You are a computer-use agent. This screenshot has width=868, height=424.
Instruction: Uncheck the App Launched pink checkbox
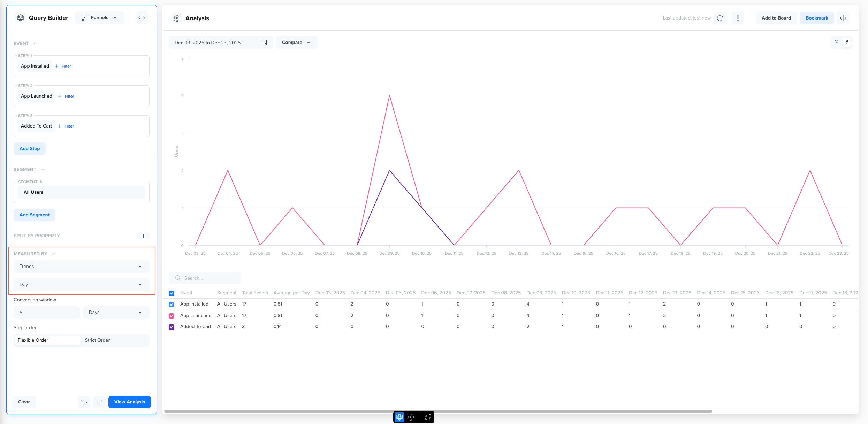pos(172,316)
